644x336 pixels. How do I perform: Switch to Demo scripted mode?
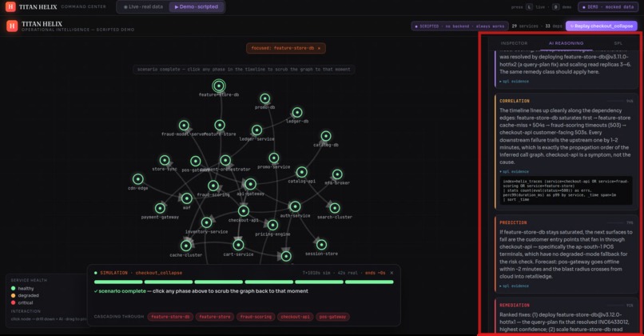pyautogui.click(x=197, y=7)
